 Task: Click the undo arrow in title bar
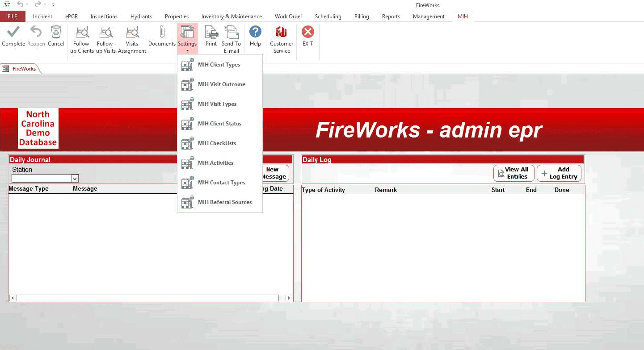(x=20, y=4)
